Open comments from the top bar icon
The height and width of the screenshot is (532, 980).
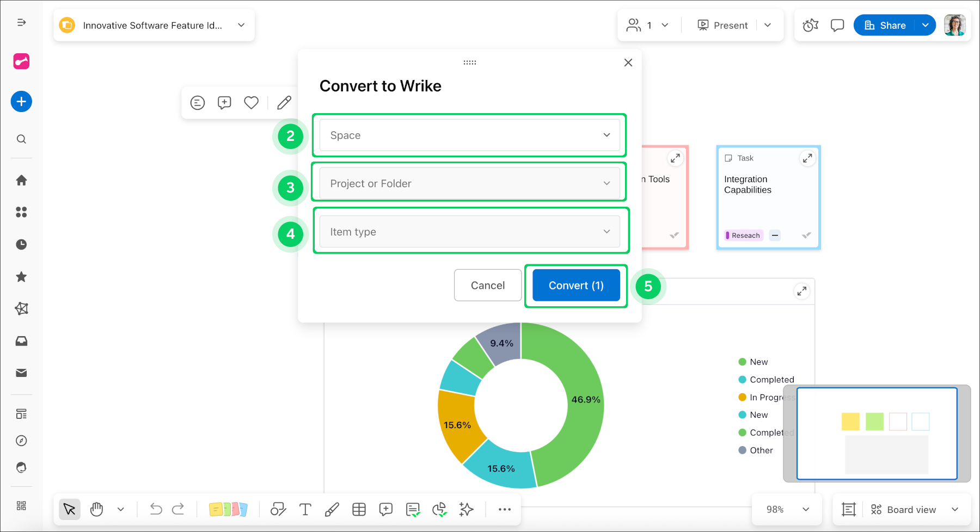click(837, 25)
